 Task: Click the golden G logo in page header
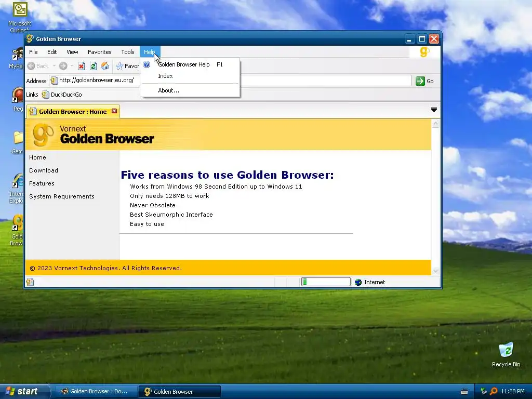[x=43, y=135]
